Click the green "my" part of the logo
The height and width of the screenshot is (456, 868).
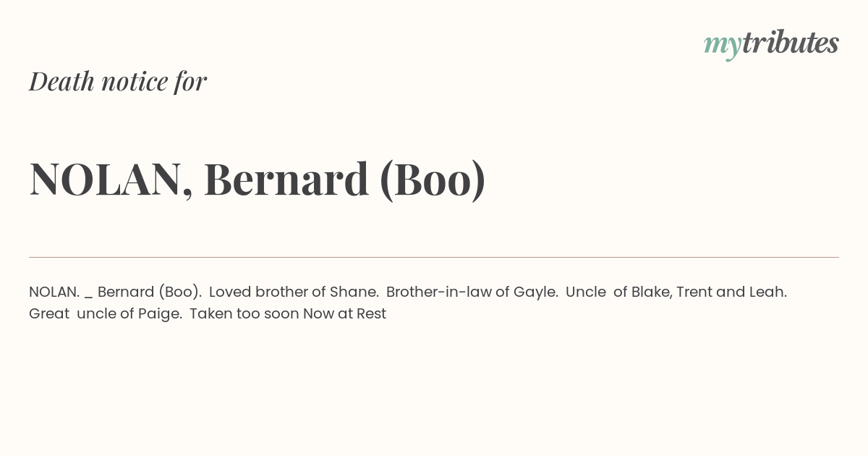[723, 46]
